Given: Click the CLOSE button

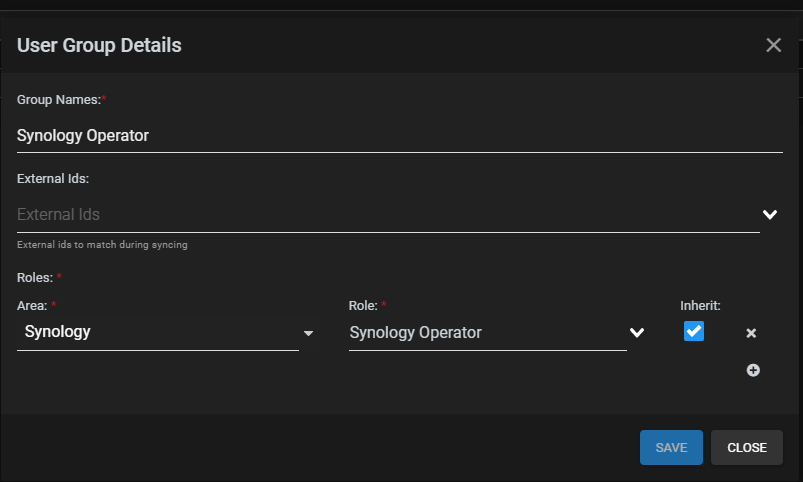Looking at the screenshot, I should coord(747,447).
